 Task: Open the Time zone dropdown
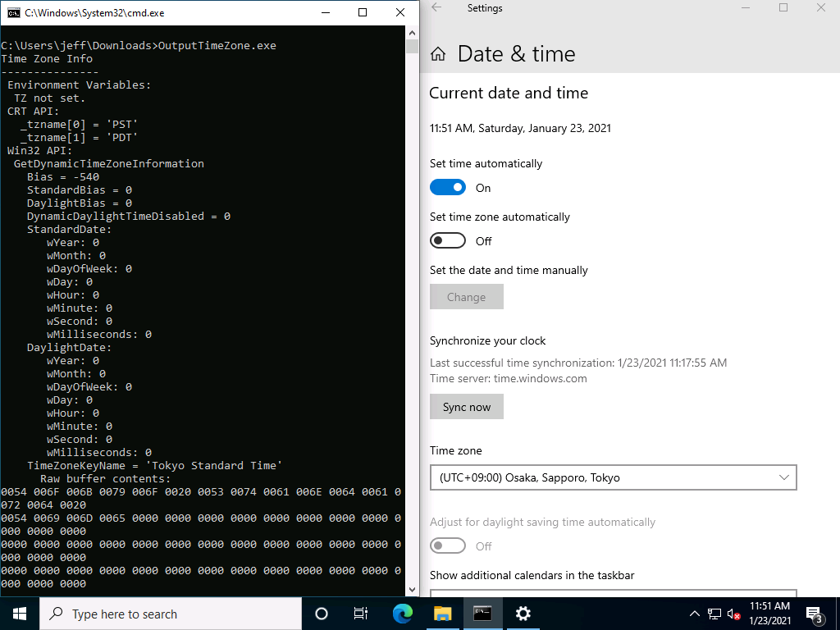(x=613, y=477)
